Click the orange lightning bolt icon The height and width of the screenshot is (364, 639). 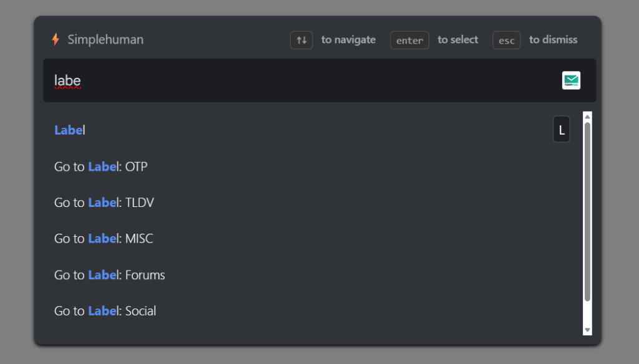[x=56, y=40]
